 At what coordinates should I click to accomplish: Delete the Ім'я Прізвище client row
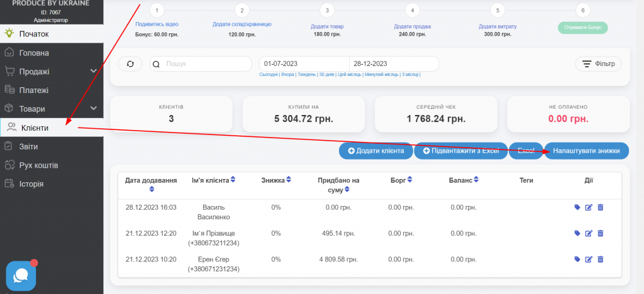tap(600, 234)
